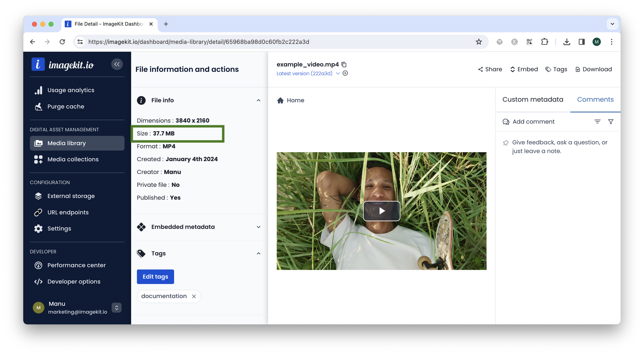The image size is (644, 355).
Task: Open Chrome three-dot menu
Action: click(x=611, y=42)
